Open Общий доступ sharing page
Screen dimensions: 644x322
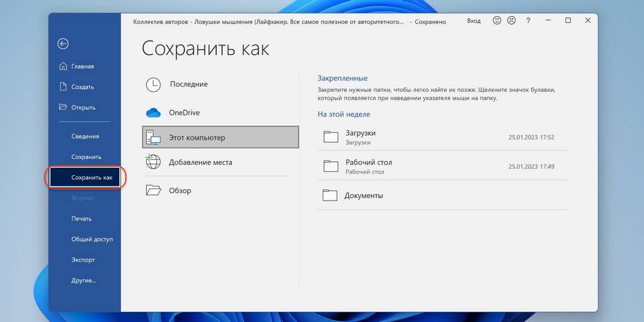click(92, 239)
